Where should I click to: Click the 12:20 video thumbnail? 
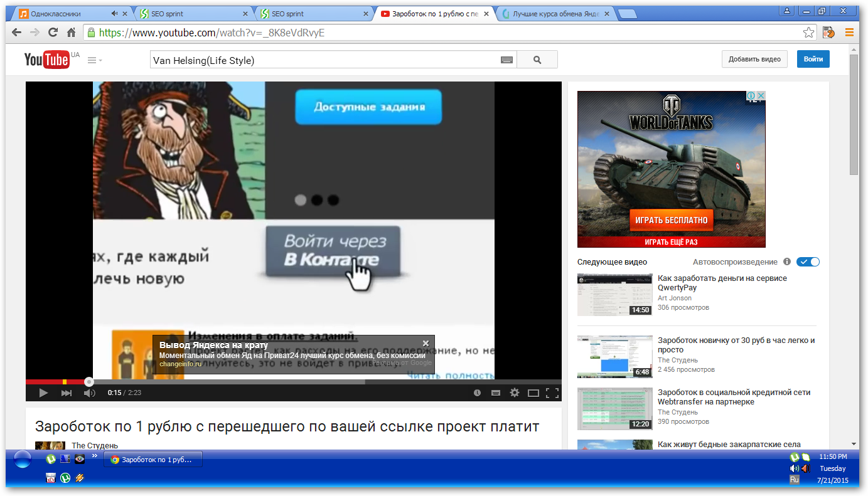tap(615, 409)
